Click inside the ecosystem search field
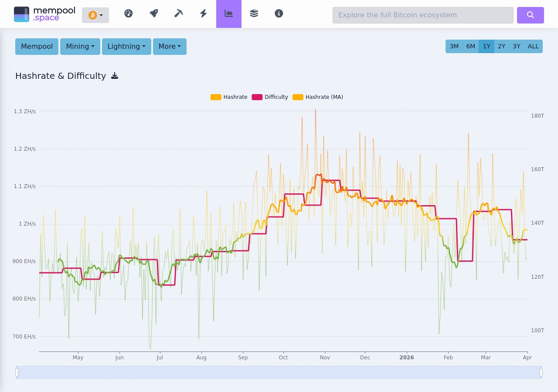This screenshot has width=558, height=392. click(x=423, y=15)
